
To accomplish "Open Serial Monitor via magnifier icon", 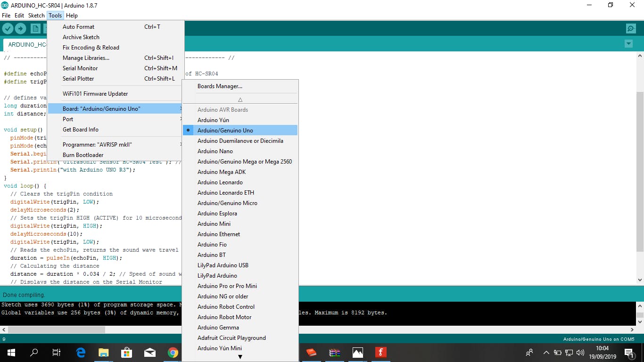I will click(631, 29).
